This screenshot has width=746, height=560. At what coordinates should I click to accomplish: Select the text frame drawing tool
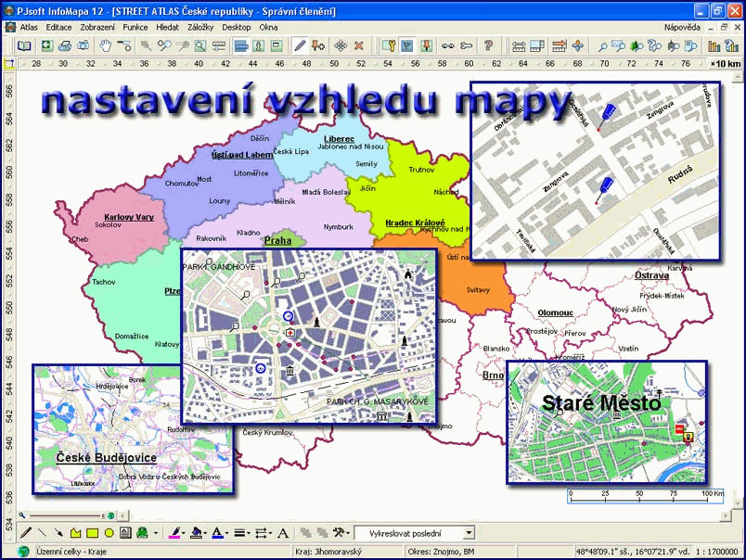coord(125,533)
